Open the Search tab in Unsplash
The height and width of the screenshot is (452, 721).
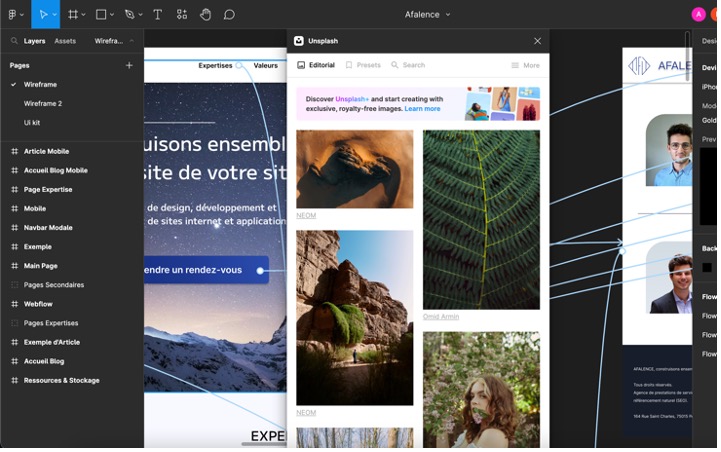coord(408,65)
